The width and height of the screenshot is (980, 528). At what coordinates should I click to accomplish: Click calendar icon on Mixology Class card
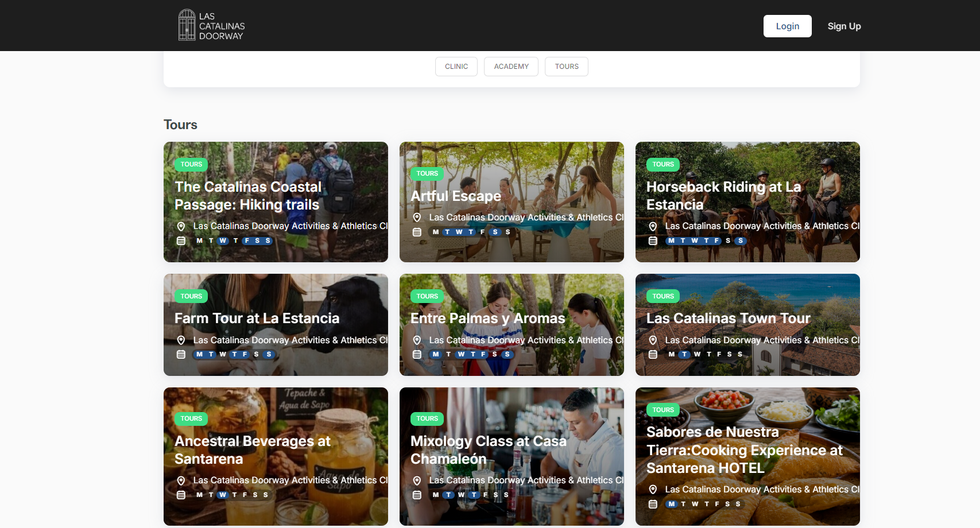(x=417, y=495)
